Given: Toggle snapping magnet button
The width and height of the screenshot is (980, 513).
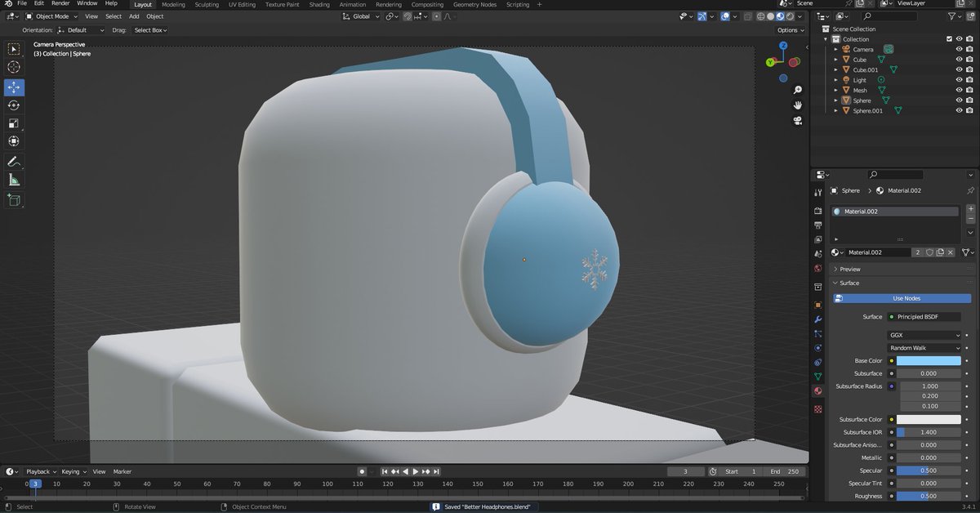Looking at the screenshot, I should pyautogui.click(x=408, y=16).
